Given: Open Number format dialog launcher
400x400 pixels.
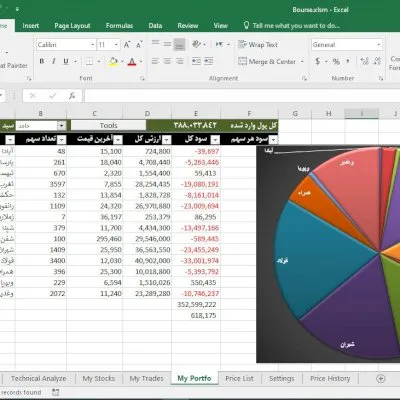Looking at the screenshot, I should [381, 78].
